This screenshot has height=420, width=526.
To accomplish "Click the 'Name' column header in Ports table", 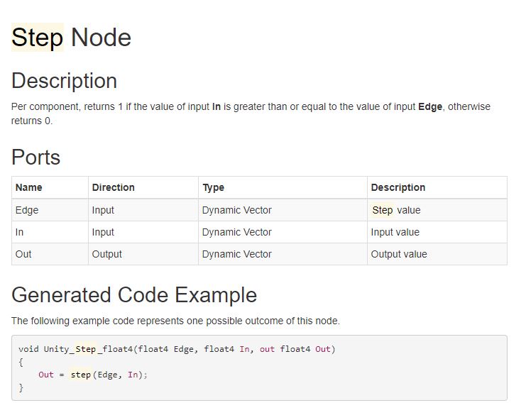I will (29, 187).
